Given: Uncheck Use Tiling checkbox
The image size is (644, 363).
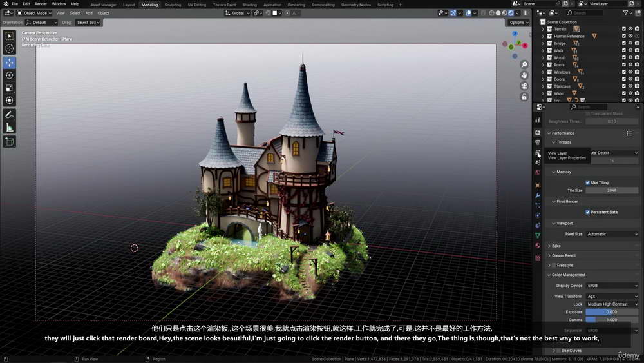Looking at the screenshot, I should (588, 182).
